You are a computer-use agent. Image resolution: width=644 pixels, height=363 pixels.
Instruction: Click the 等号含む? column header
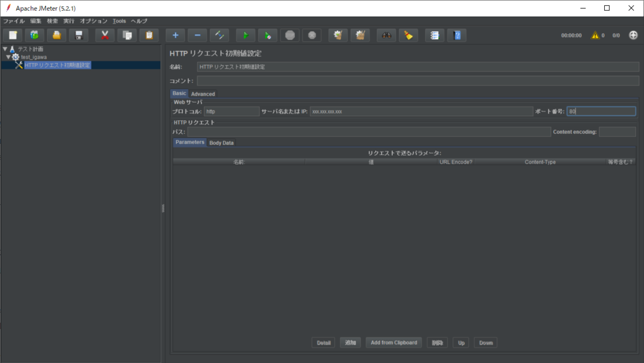tap(620, 162)
